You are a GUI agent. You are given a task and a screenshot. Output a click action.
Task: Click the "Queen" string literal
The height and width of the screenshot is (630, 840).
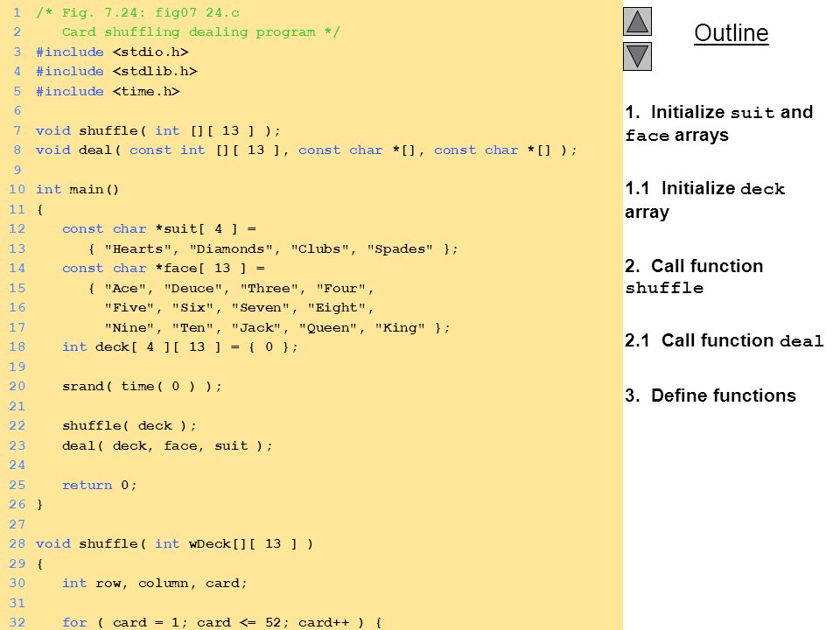pos(328,328)
